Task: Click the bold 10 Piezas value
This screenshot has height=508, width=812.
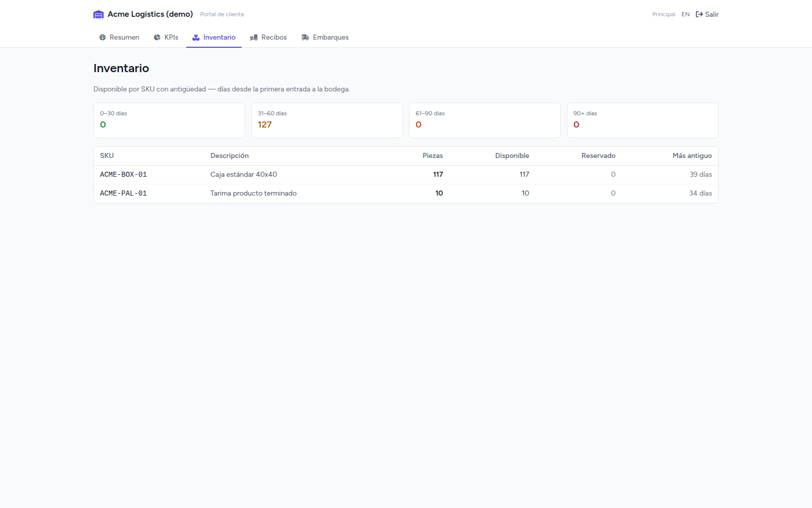Action: tap(439, 194)
